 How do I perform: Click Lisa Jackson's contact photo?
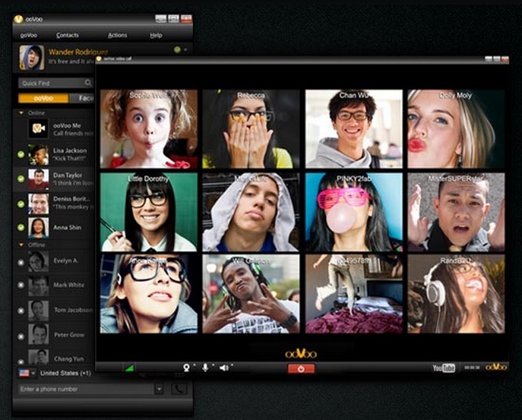pos(38,155)
